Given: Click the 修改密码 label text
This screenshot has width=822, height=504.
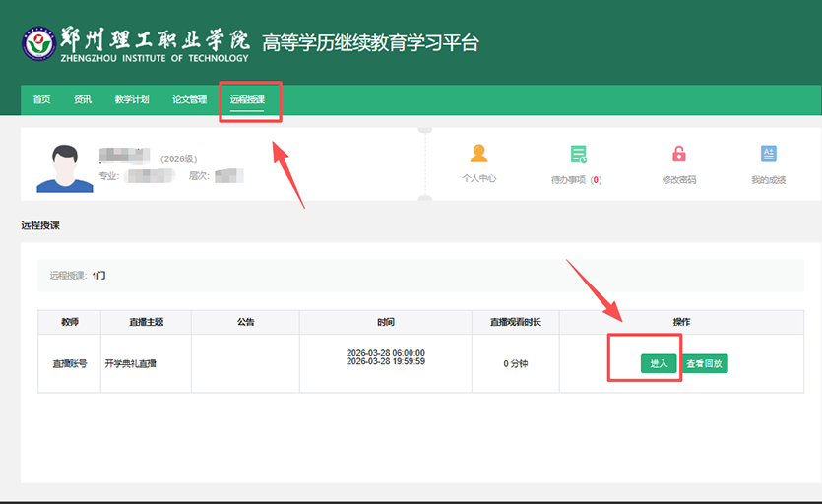Looking at the screenshot, I should (x=679, y=180).
